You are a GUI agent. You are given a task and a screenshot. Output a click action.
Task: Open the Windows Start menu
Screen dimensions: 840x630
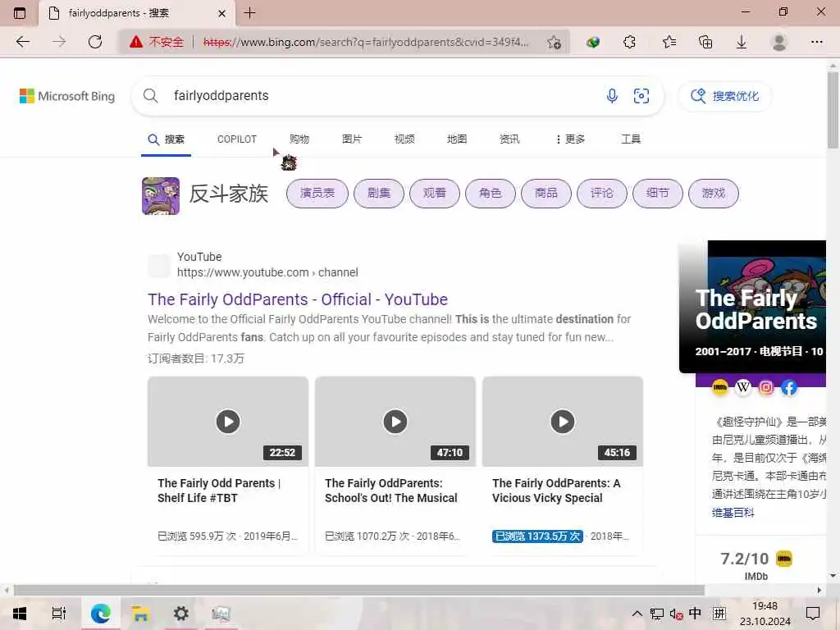(x=20, y=614)
